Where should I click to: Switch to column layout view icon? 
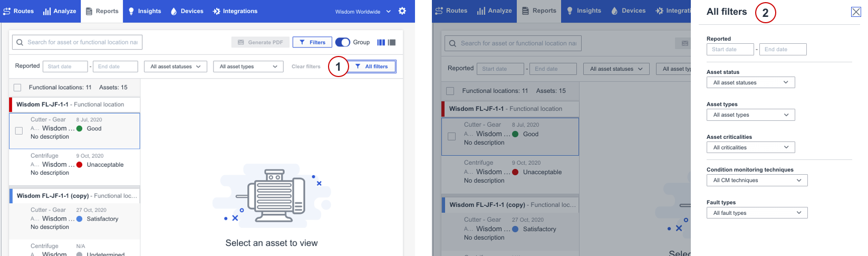[381, 42]
